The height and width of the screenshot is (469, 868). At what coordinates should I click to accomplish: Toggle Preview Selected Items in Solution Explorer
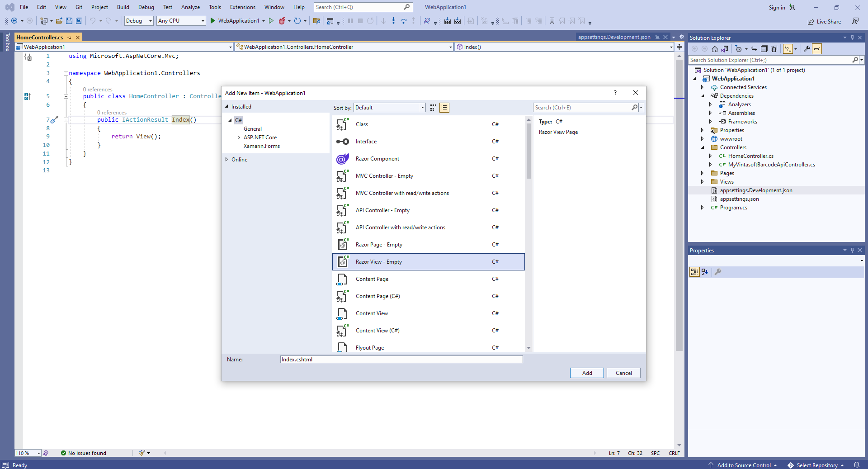coord(816,49)
